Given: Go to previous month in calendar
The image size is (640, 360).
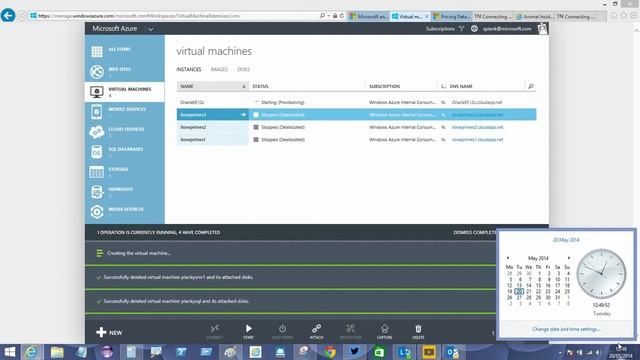Looking at the screenshot, I should pos(508,258).
